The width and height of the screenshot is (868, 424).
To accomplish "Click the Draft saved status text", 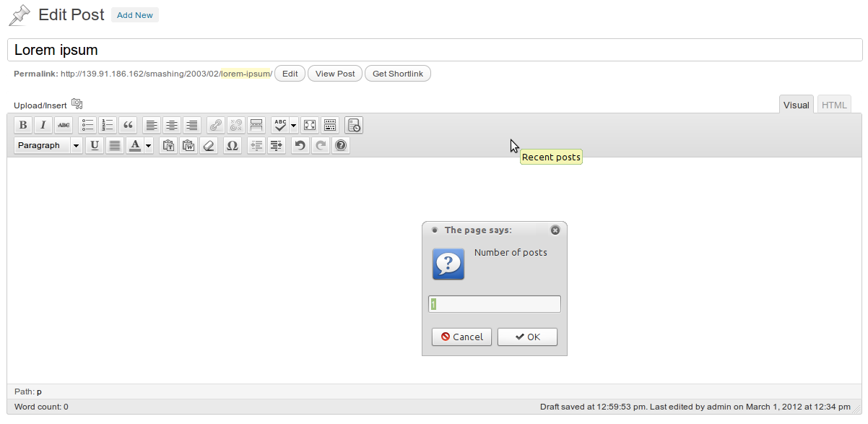I will [x=695, y=407].
